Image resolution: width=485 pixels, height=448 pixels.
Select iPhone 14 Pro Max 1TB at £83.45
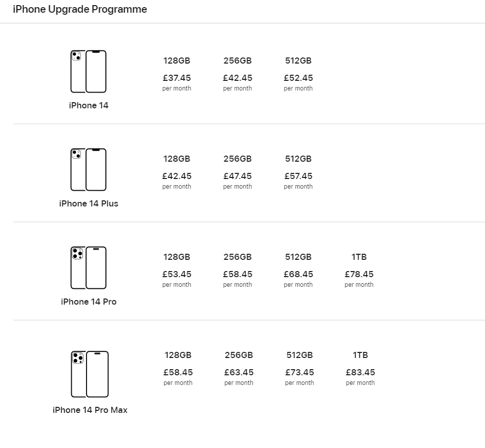click(x=360, y=369)
